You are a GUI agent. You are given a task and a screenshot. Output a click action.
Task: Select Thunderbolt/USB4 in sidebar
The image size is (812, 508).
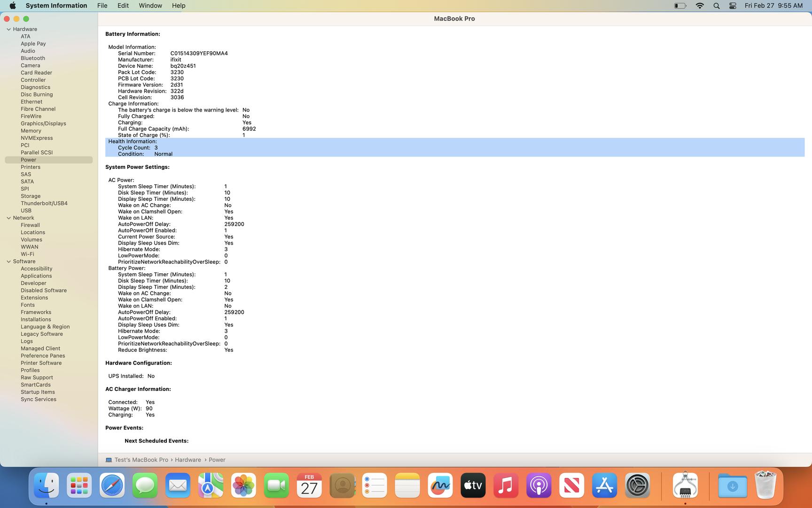click(44, 203)
